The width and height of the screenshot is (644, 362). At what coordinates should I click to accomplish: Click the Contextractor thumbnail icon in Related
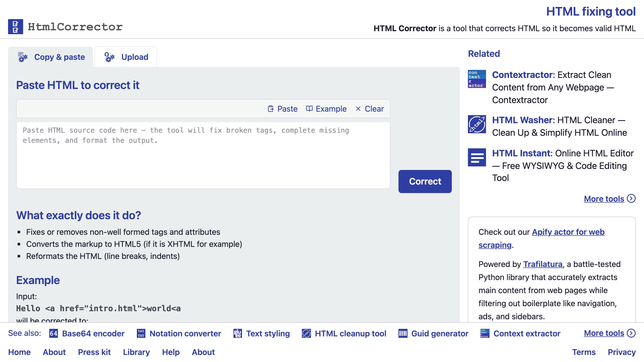click(x=477, y=79)
